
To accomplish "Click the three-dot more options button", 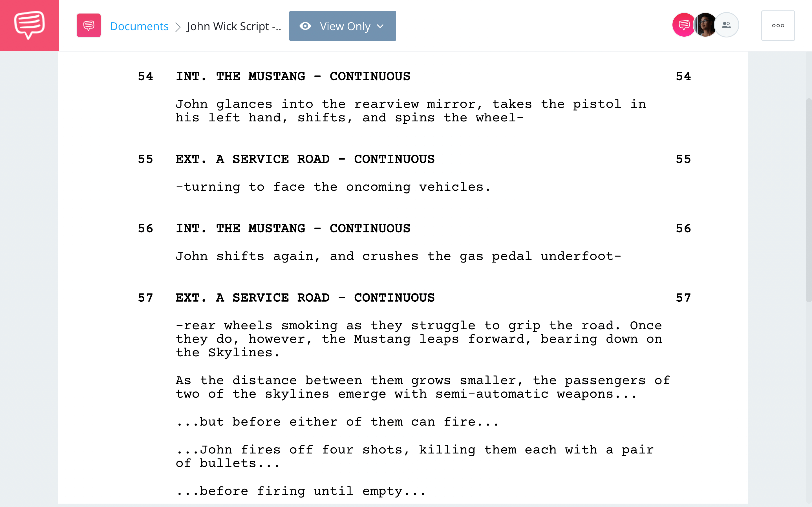I will (778, 25).
